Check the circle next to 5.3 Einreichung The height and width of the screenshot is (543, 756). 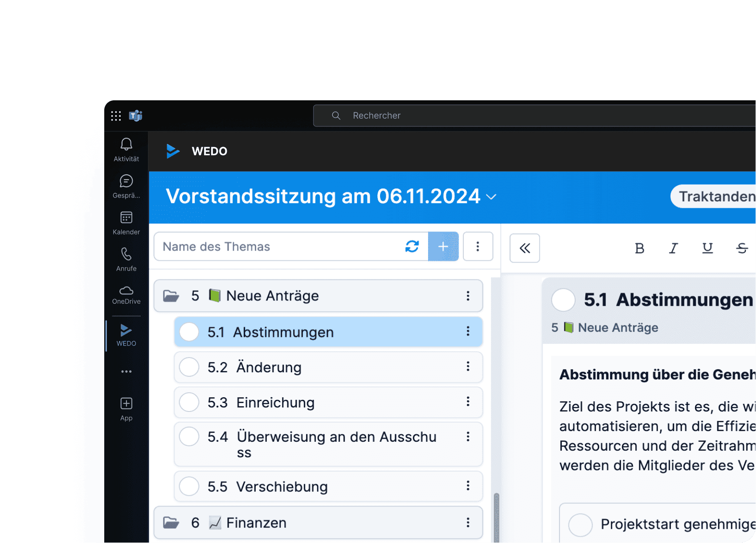click(189, 402)
